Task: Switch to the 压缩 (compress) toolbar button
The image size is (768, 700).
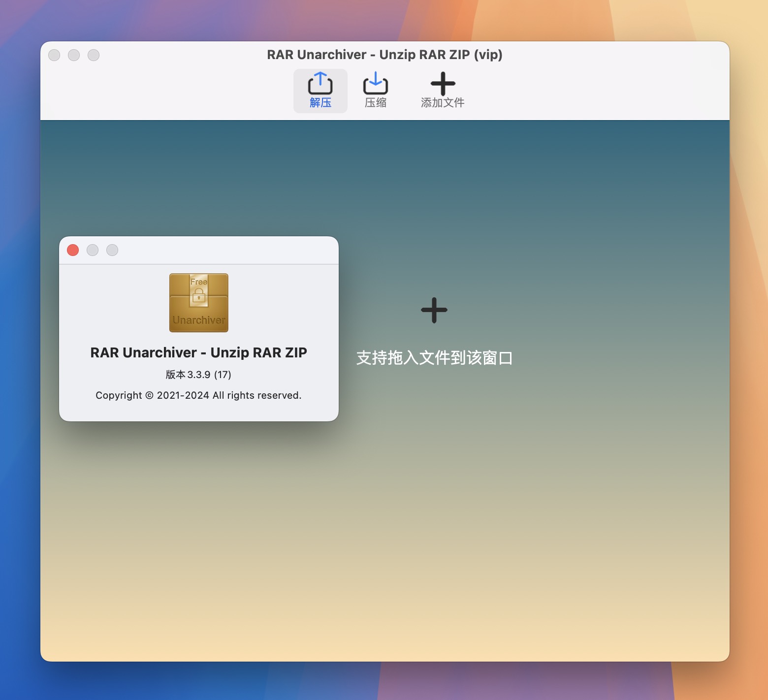Action: pyautogui.click(x=376, y=91)
